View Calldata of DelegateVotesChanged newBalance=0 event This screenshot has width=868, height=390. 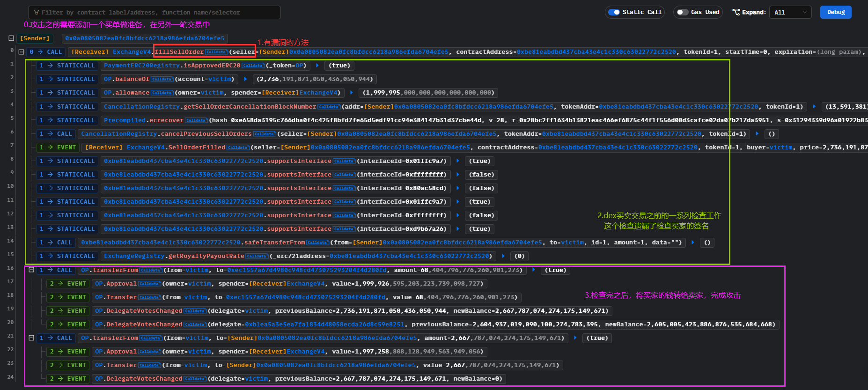click(195, 379)
